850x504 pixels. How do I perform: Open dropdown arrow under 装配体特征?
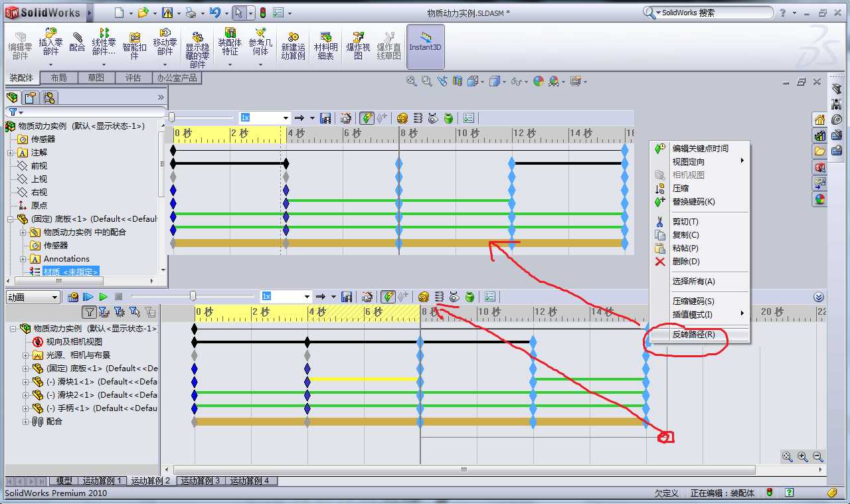(x=230, y=64)
